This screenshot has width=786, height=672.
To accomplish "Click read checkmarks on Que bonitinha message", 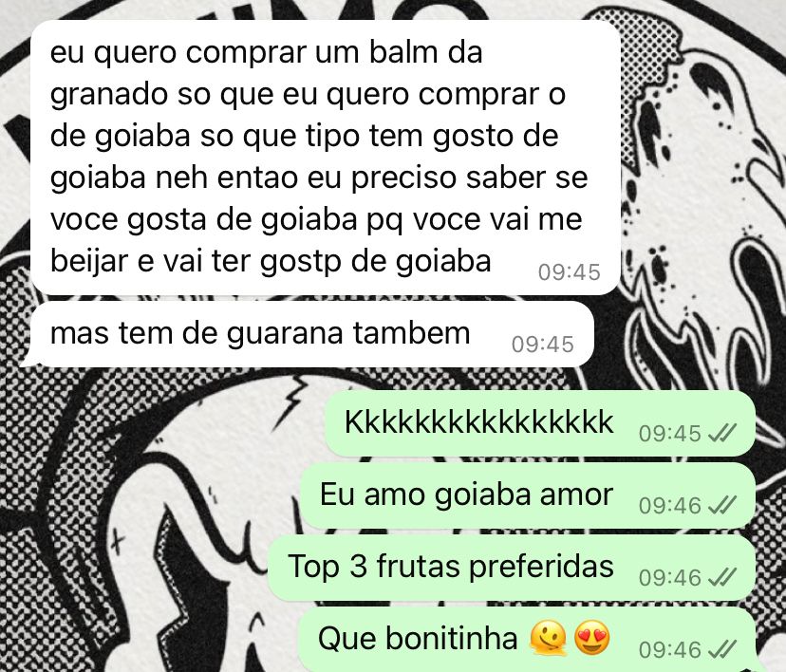I will 721,649.
